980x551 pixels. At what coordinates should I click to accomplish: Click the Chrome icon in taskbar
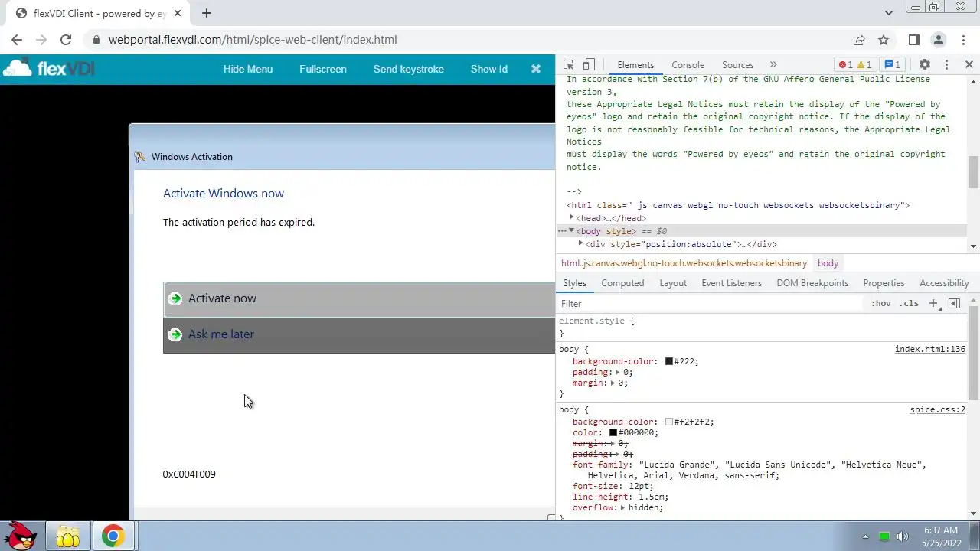[x=113, y=536]
